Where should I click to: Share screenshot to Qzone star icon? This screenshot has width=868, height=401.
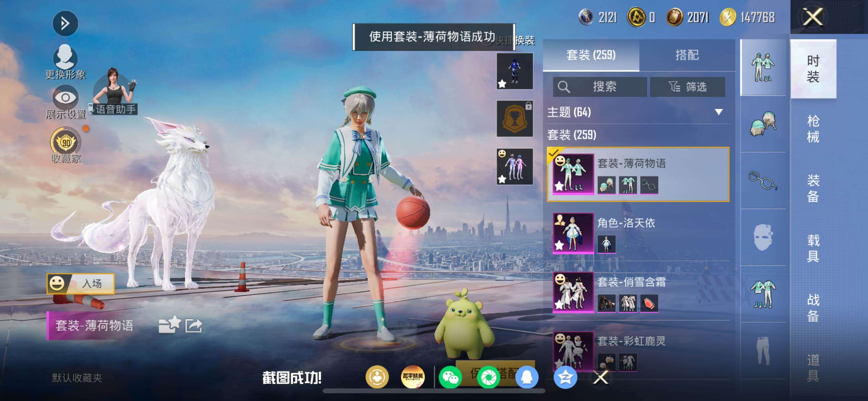click(565, 377)
